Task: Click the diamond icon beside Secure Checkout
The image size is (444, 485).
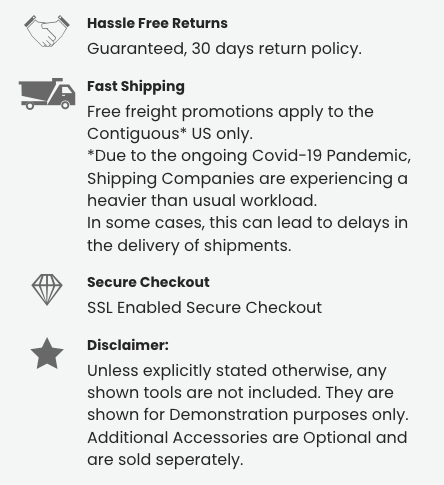Action: point(47,290)
